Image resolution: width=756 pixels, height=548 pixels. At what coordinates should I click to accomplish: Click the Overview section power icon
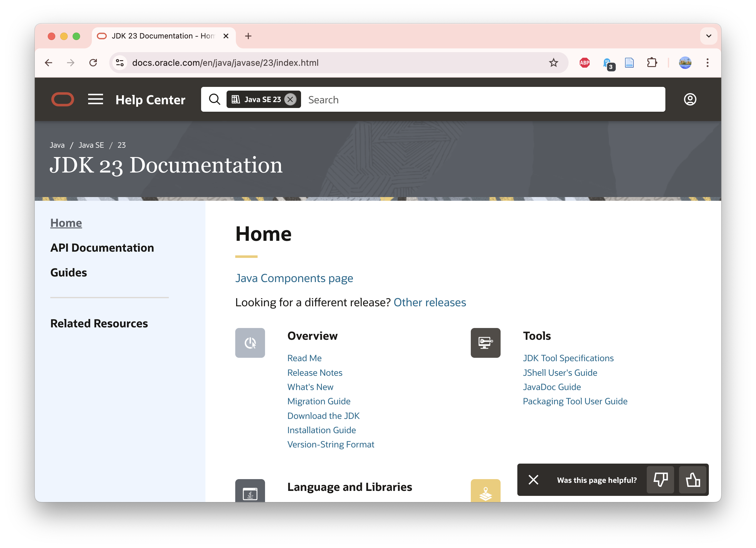[250, 343]
